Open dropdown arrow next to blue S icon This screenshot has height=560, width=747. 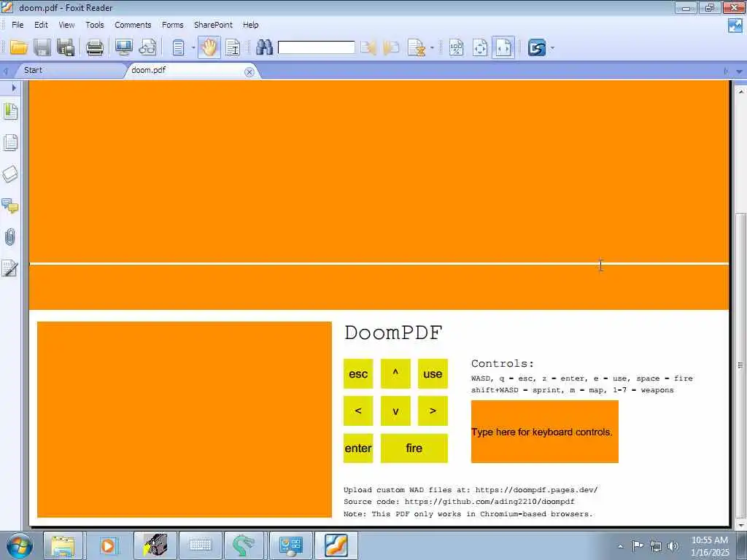(553, 47)
